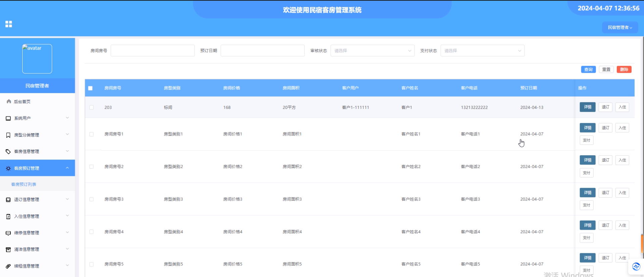The image size is (644, 277).
Task: Click 详情 for 房间房号2 row
Action: click(588, 160)
